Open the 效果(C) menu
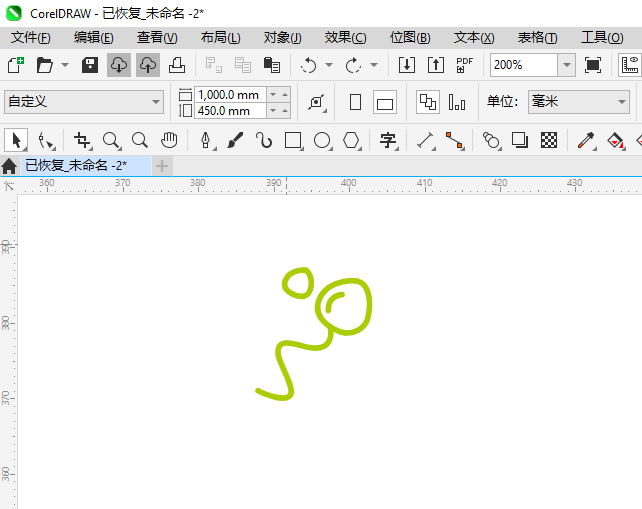Viewport: 642px width, 509px height. [345, 37]
